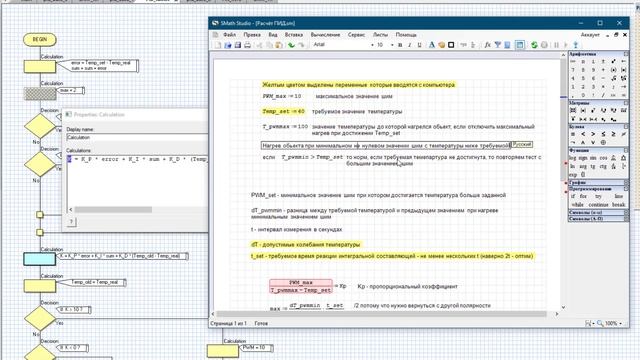Open the Листы menu
Screen dimensions: 640x360
pyautogui.click(x=380, y=35)
